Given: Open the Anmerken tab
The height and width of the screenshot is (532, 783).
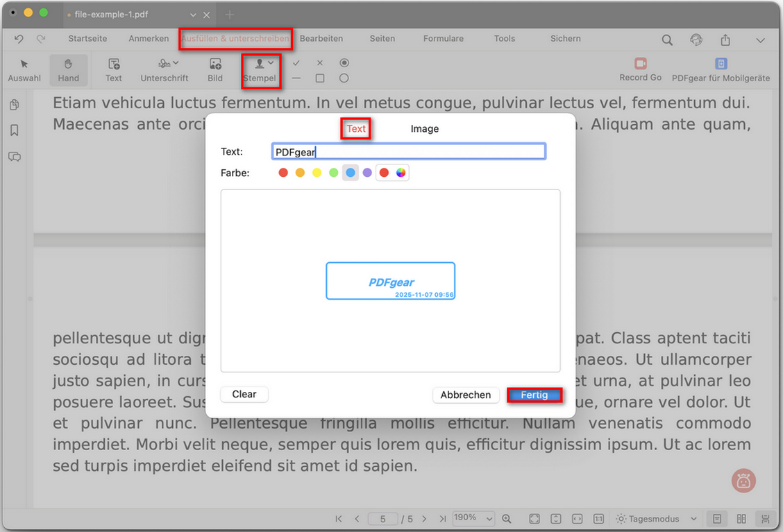Looking at the screenshot, I should 149,38.
